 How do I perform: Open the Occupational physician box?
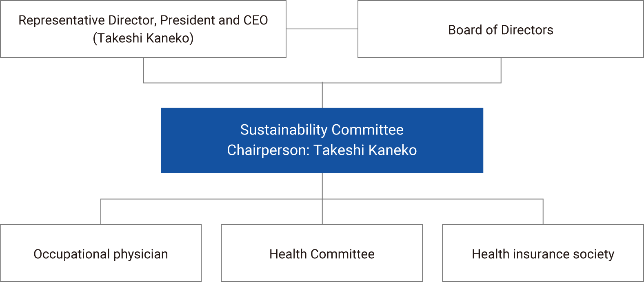[100, 253]
